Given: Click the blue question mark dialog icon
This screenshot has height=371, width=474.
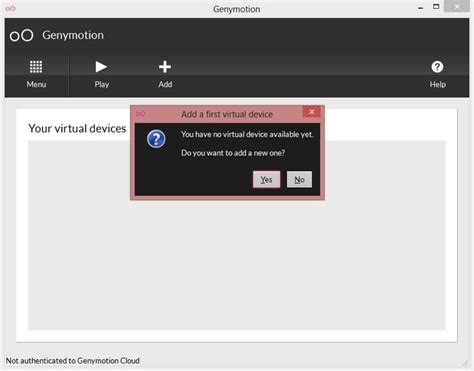Looking at the screenshot, I should [156, 139].
